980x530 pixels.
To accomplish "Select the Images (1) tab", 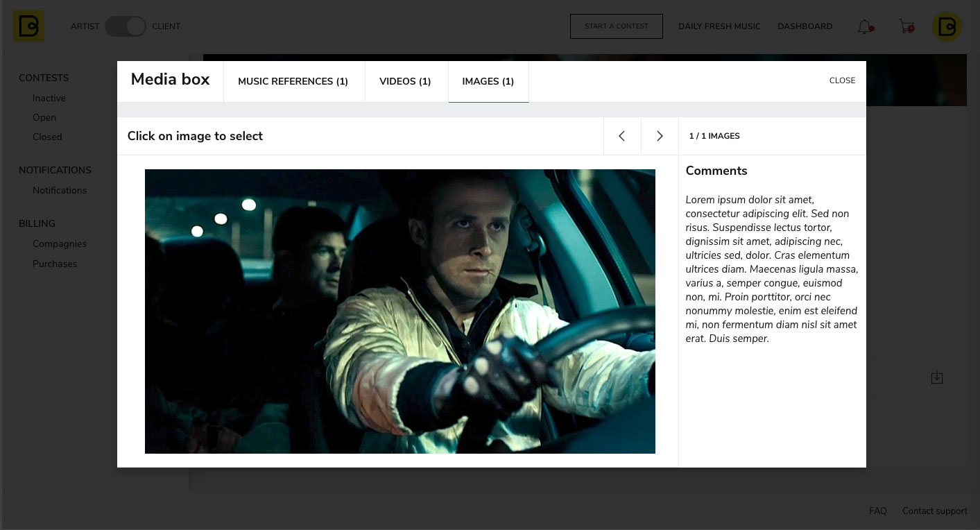I will pos(488,81).
